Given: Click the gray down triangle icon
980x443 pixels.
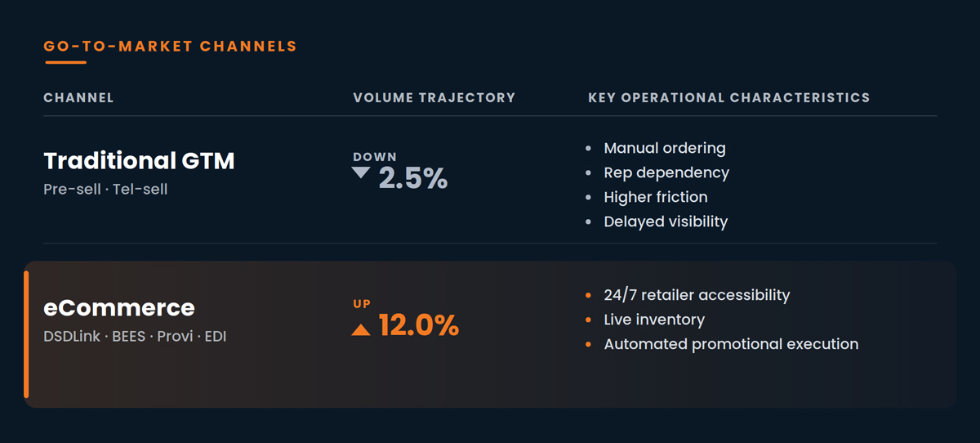Looking at the screenshot, I should (360, 172).
